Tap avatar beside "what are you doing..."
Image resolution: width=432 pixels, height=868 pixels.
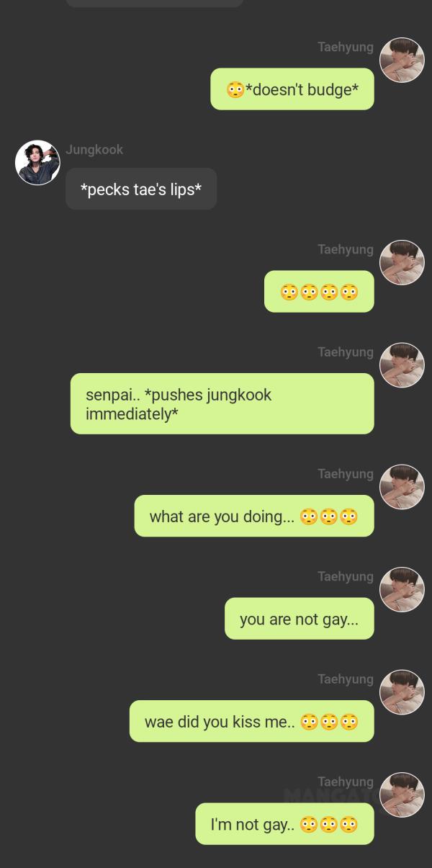coord(402,487)
